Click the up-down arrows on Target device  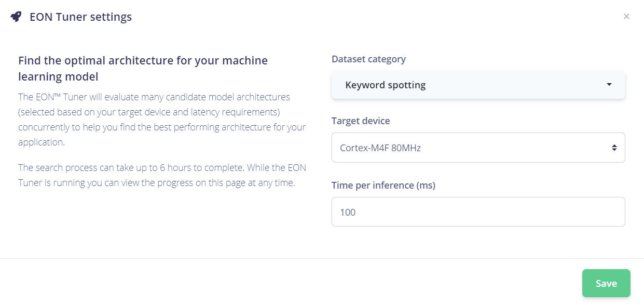coord(614,148)
